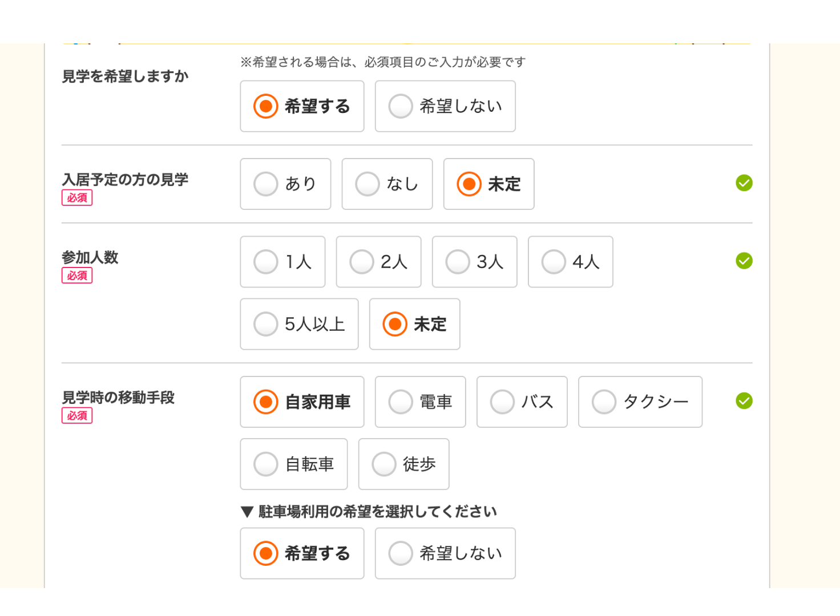Select 希望する for 見学を希望しますか
This screenshot has width=840, height=616.
(302, 106)
